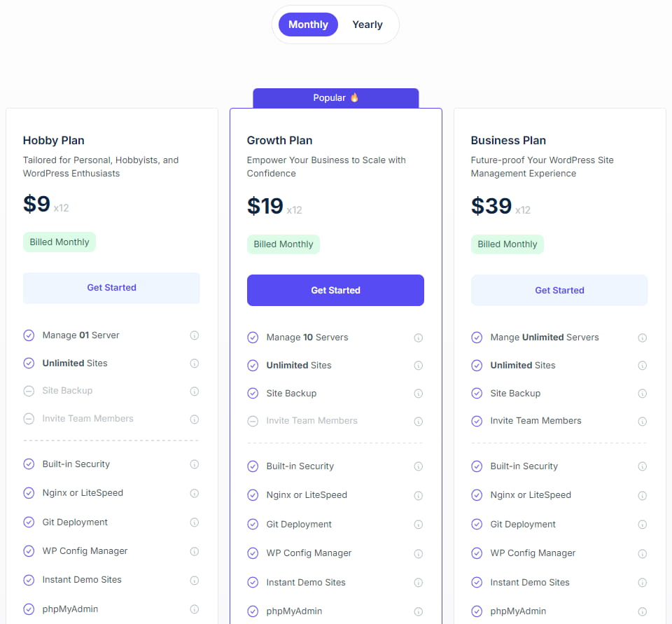Click dash icon next to Hobby Site Backup

[29, 391]
